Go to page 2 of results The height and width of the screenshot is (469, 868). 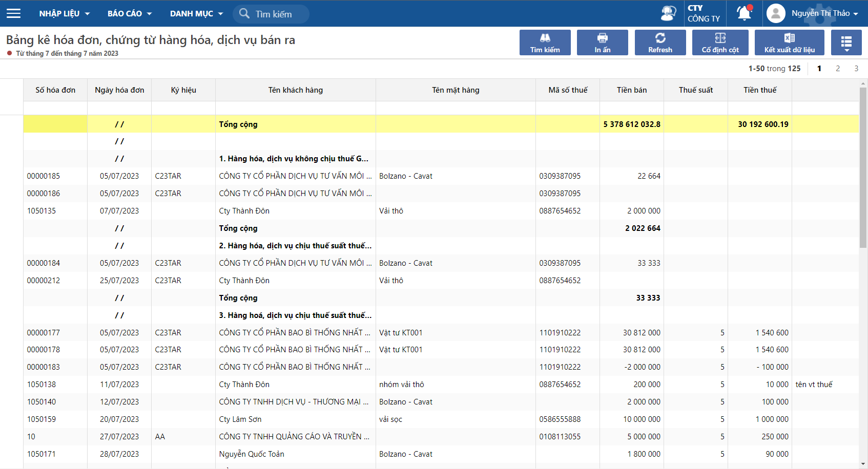[838, 69]
